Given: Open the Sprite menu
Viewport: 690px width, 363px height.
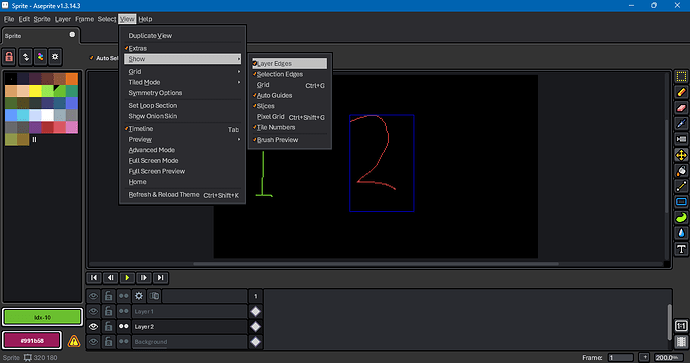Looking at the screenshot, I should [x=42, y=19].
